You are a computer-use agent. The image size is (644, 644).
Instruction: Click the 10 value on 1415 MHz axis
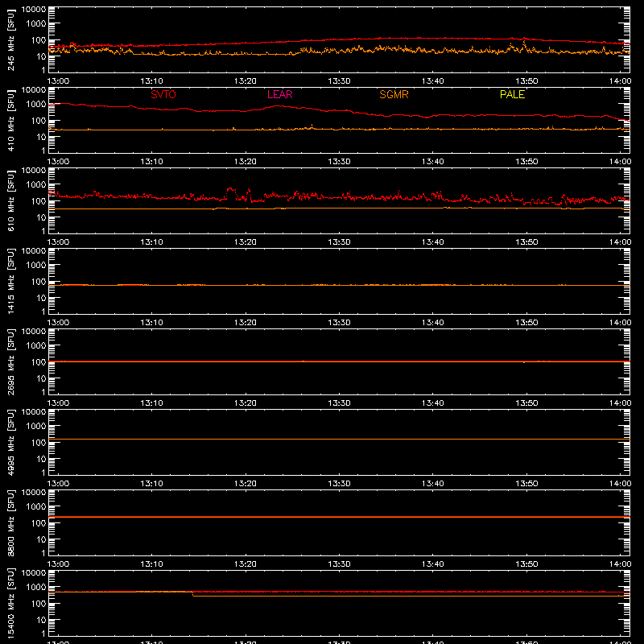(41, 298)
